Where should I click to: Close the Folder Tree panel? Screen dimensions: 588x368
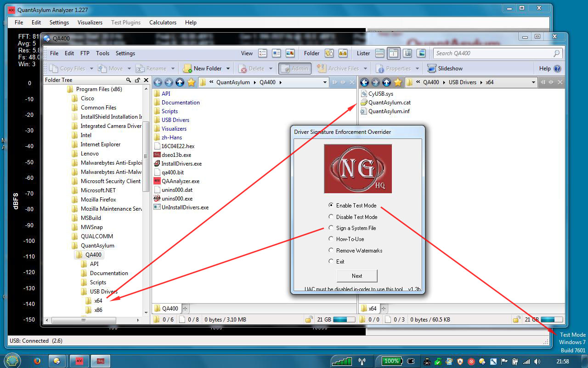146,80
